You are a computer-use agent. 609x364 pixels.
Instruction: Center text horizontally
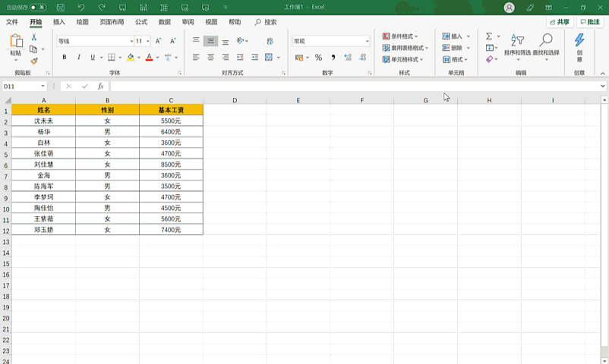click(x=210, y=57)
